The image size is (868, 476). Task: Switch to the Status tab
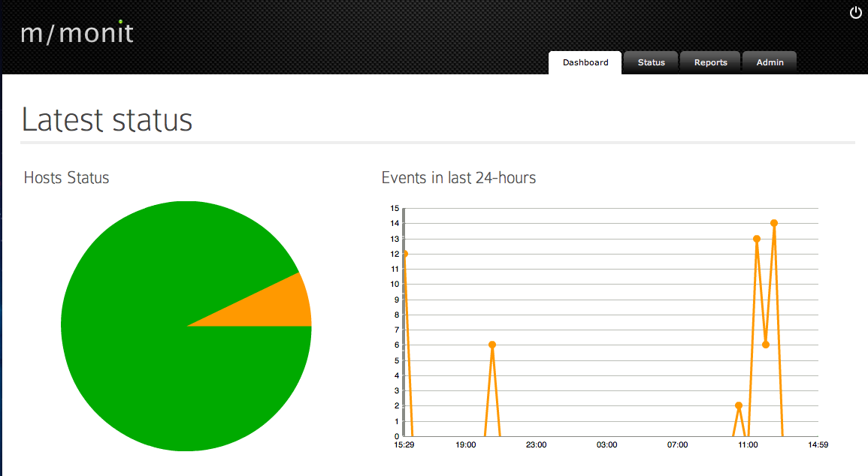point(651,62)
